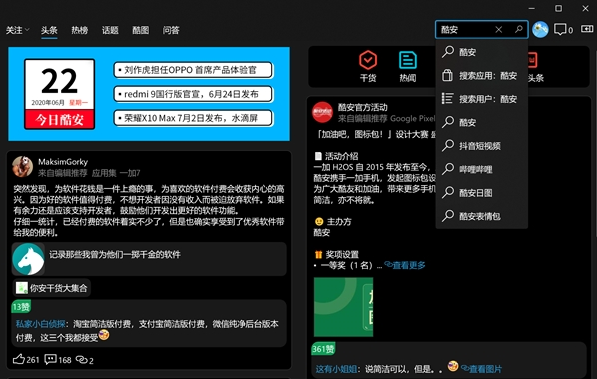Open 酷安官方活动 avatar
Viewport: 597px width, 379px height.
[x=322, y=112]
